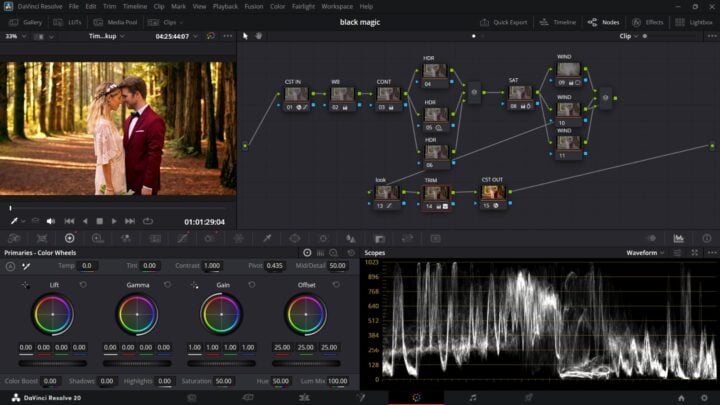Open the Fusion menu
Viewport: 720px width, 405px height.
(x=253, y=6)
